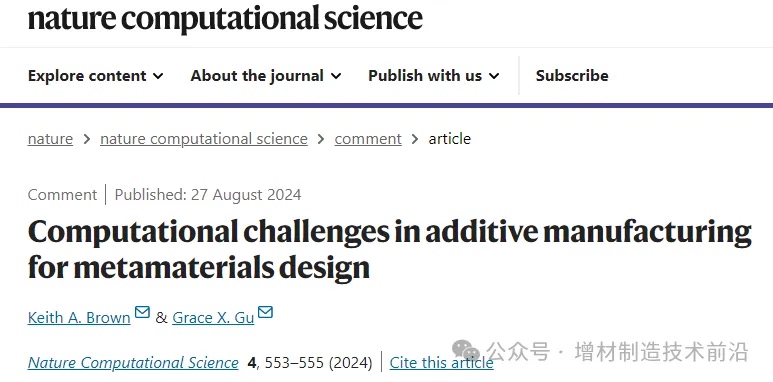The height and width of the screenshot is (382, 773).
Task: Click the nature computational science header logo
Action: pyautogui.click(x=225, y=18)
